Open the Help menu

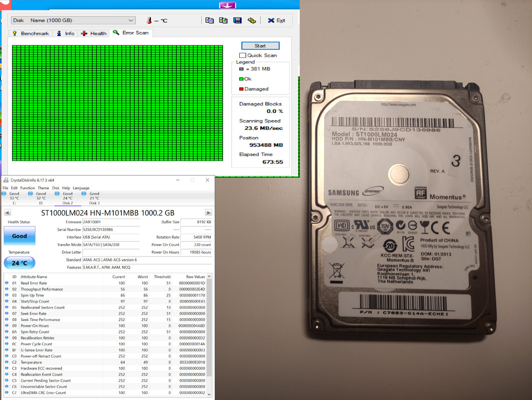tap(66, 188)
